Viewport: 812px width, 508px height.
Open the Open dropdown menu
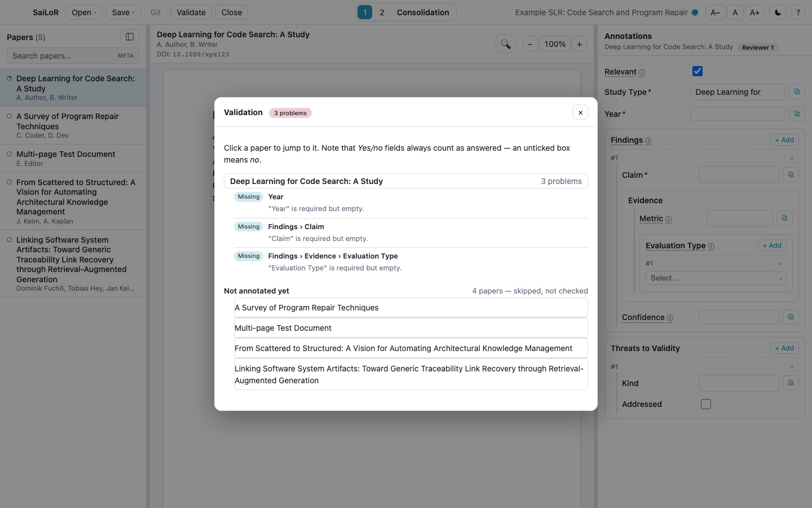point(84,12)
